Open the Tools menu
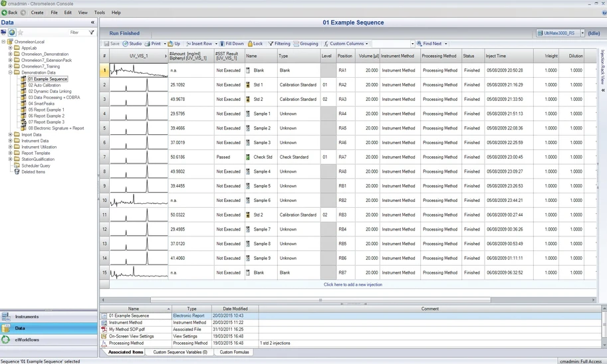 point(99,13)
